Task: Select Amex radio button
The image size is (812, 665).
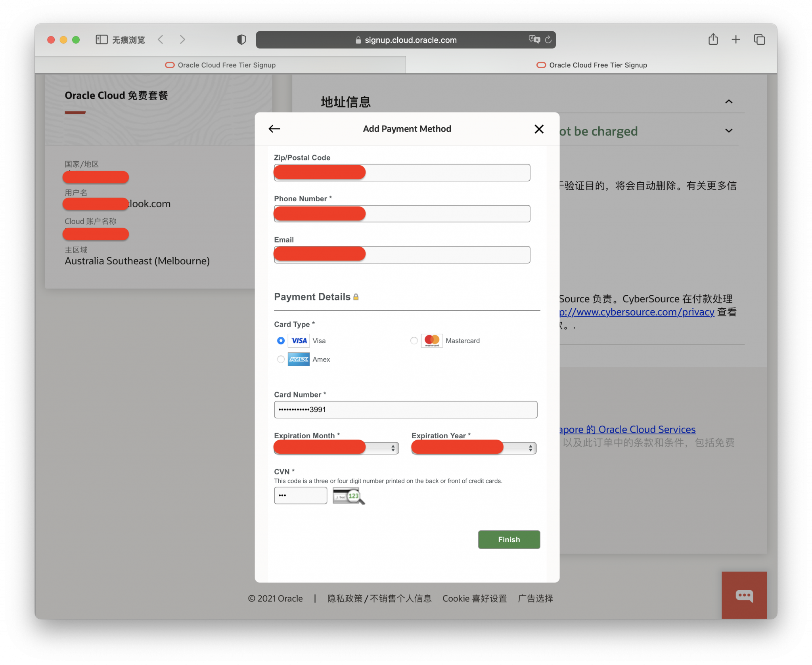Action: point(281,359)
